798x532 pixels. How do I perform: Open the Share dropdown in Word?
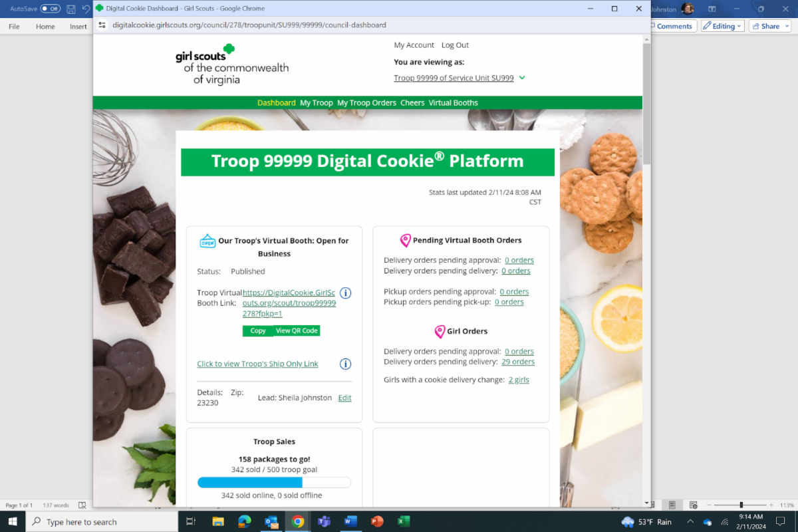(769, 26)
